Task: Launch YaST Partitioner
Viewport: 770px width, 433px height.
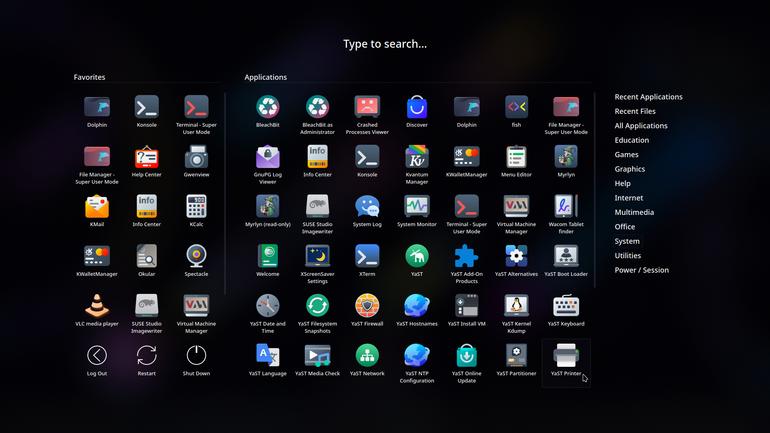Action: coord(516,360)
